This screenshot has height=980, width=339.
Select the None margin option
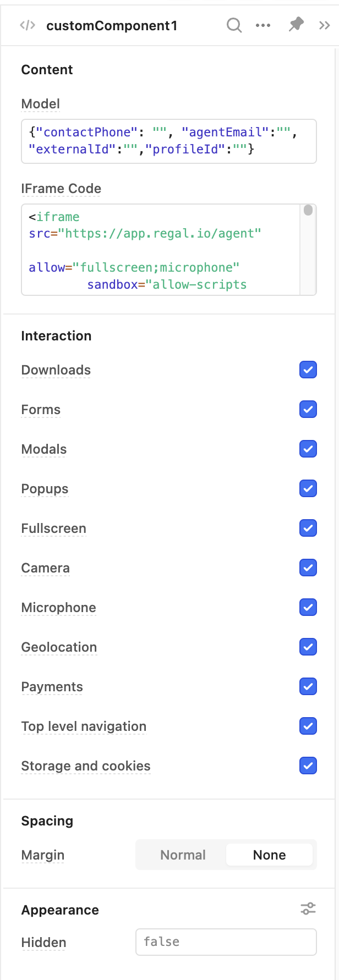pos(269,855)
